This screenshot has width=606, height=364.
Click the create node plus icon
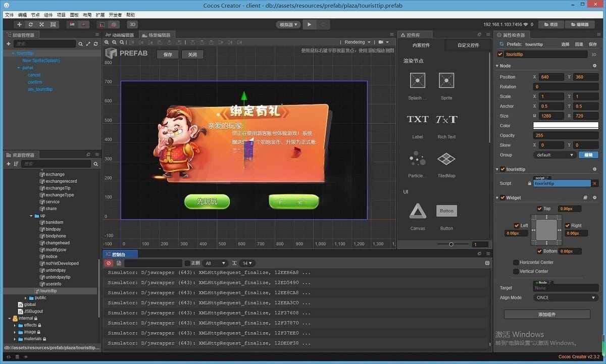9,44
